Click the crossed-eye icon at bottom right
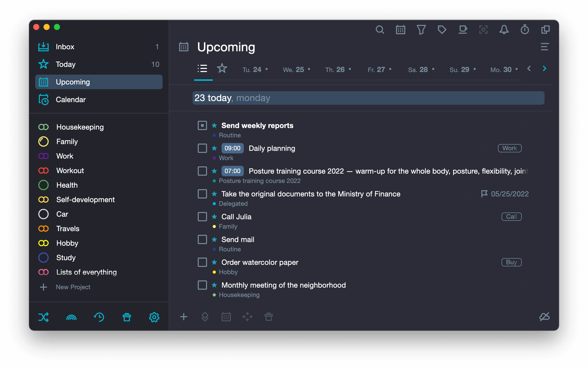The image size is (588, 369). click(544, 317)
